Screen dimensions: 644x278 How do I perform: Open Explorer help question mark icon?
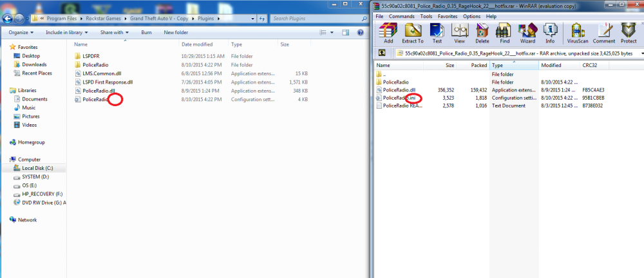[360, 32]
